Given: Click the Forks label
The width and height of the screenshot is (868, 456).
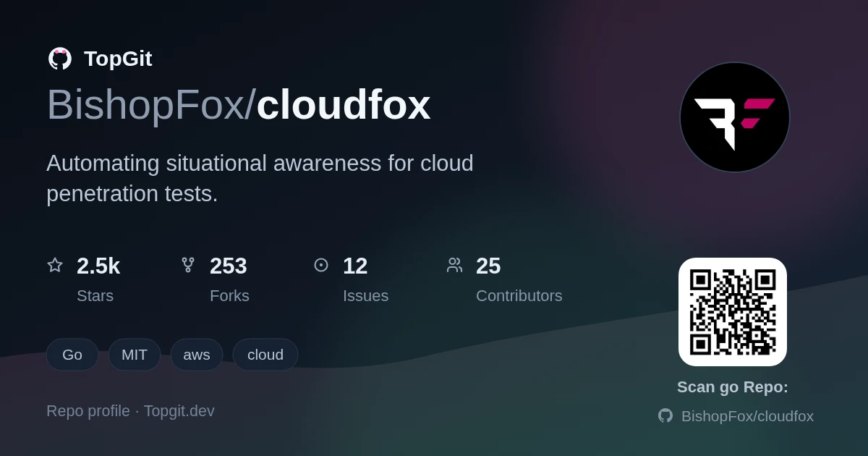Looking at the screenshot, I should (229, 296).
